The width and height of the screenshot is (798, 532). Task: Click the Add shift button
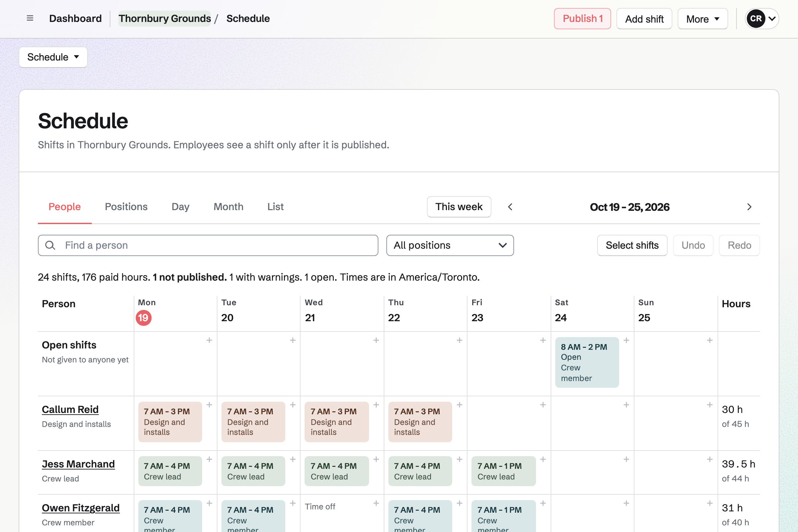(644, 19)
